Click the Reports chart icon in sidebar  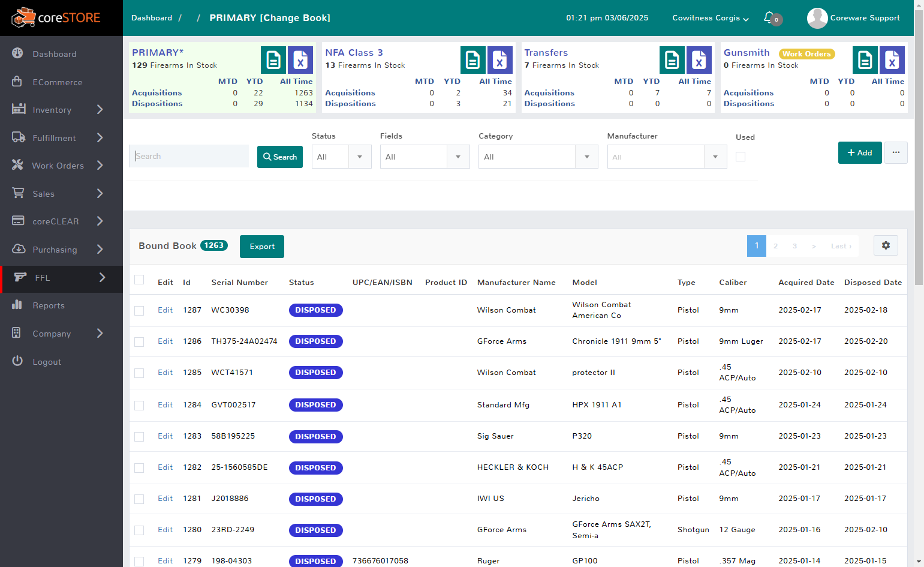[x=17, y=305]
